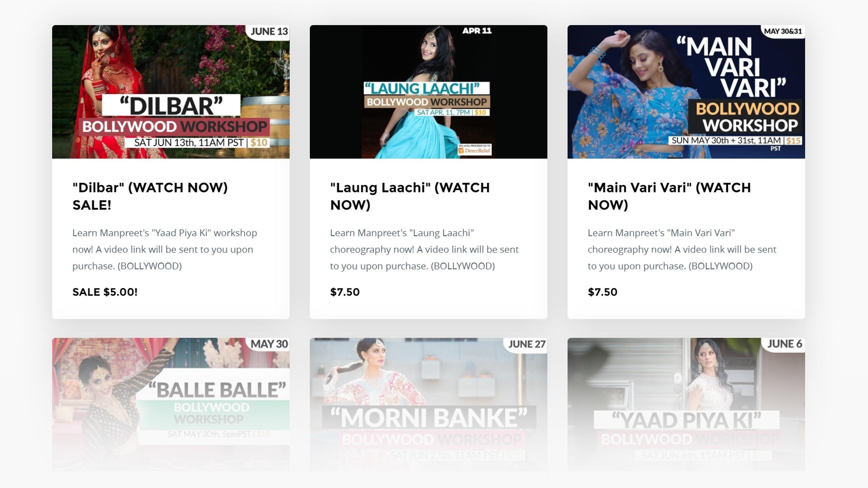Click the "Dilbar" (WATCH NOW) SALE! title

click(x=150, y=196)
